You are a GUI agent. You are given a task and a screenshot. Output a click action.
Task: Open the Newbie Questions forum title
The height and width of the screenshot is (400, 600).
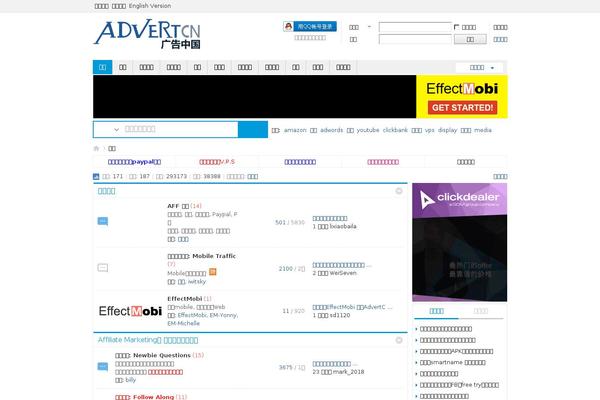coord(153,355)
